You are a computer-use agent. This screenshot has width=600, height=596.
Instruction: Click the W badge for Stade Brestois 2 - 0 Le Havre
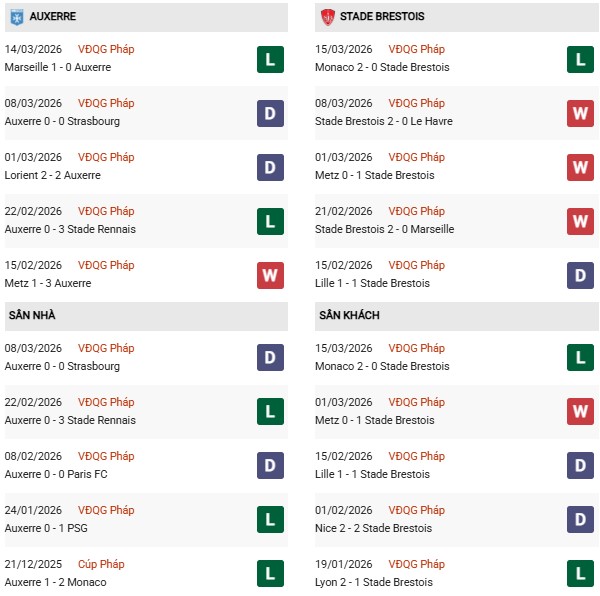580,113
